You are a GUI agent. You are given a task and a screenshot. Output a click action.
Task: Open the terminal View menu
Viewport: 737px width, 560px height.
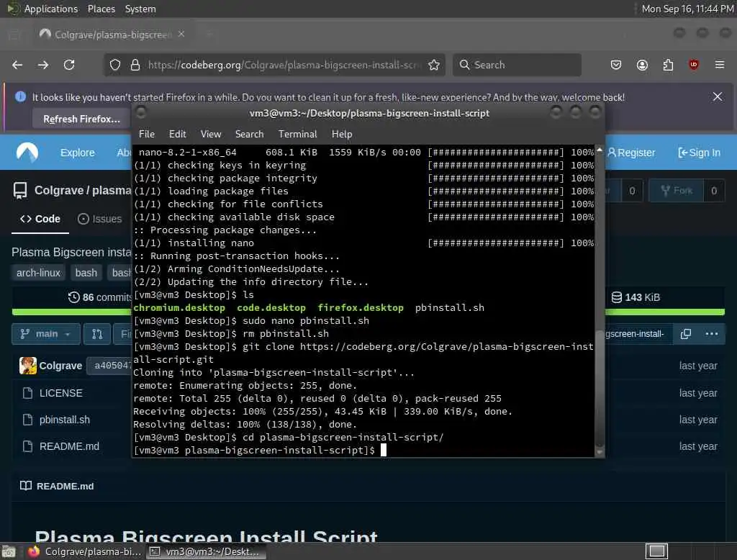pyautogui.click(x=211, y=134)
